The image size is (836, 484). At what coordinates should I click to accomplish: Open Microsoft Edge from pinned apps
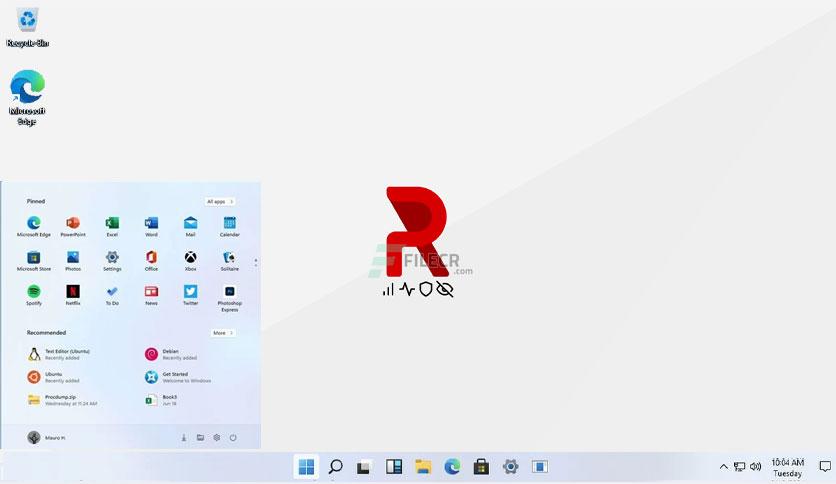[x=34, y=226]
